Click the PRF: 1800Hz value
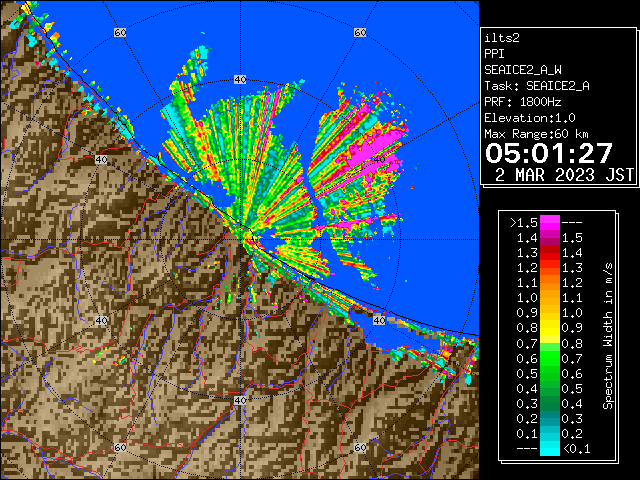Image resolution: width=640 pixels, height=480 pixels. (x=522, y=102)
